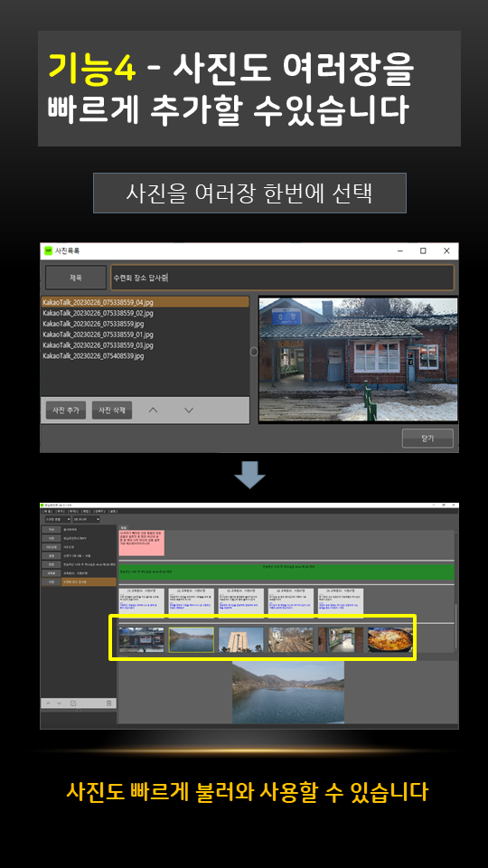Select the highlighted orange 사진 row in the left sidebar

click(79, 581)
